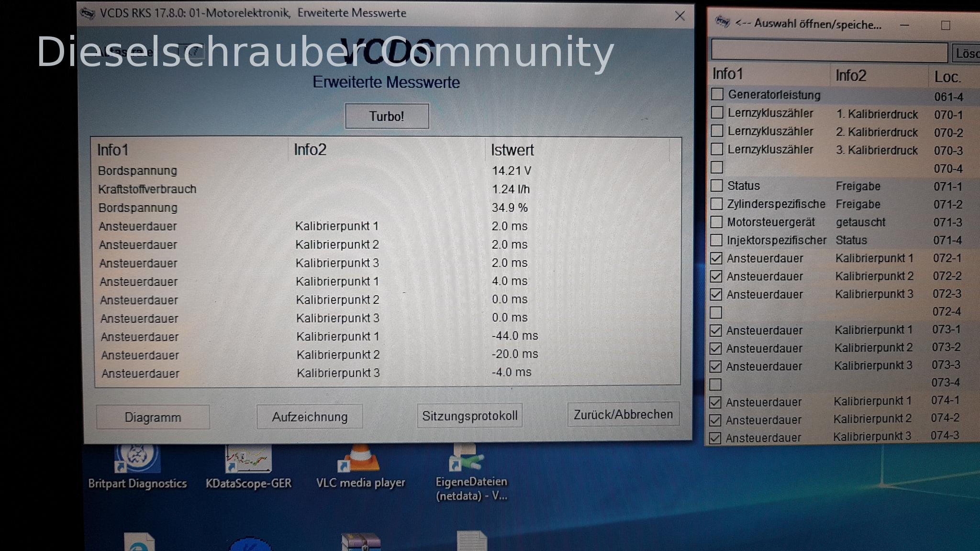Click the 1. Kalibrierdruck entry

tap(877, 114)
